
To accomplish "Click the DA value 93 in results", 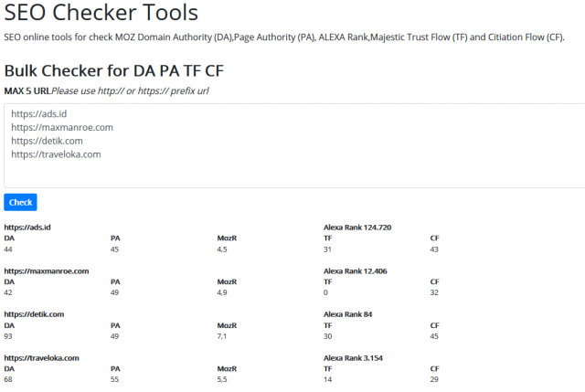I will point(8,336).
